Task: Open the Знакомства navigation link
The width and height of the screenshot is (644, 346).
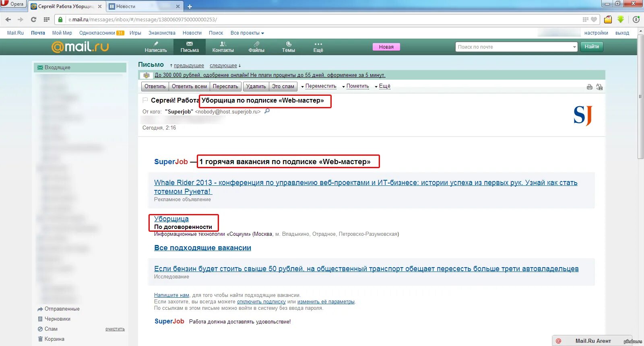Action: [x=162, y=33]
